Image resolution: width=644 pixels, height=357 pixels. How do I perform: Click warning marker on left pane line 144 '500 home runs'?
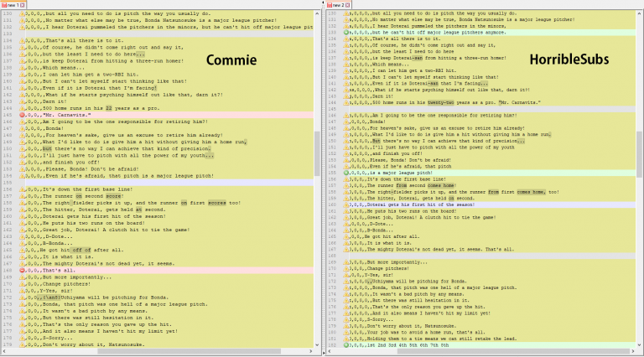(x=22, y=108)
